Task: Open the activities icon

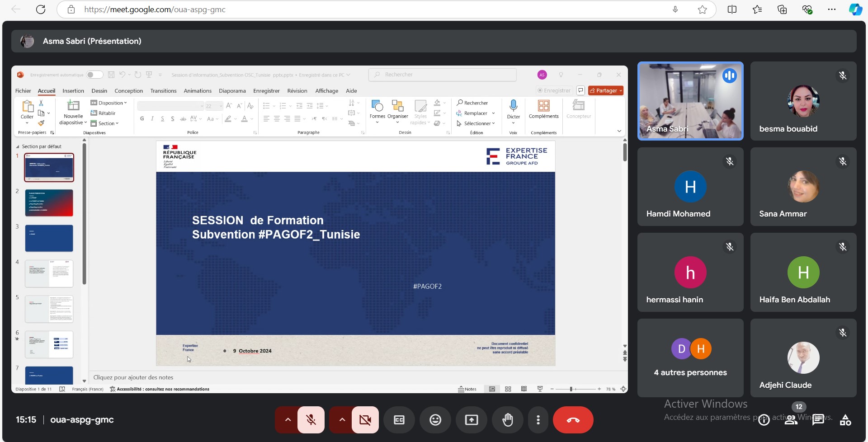Action: (845, 420)
